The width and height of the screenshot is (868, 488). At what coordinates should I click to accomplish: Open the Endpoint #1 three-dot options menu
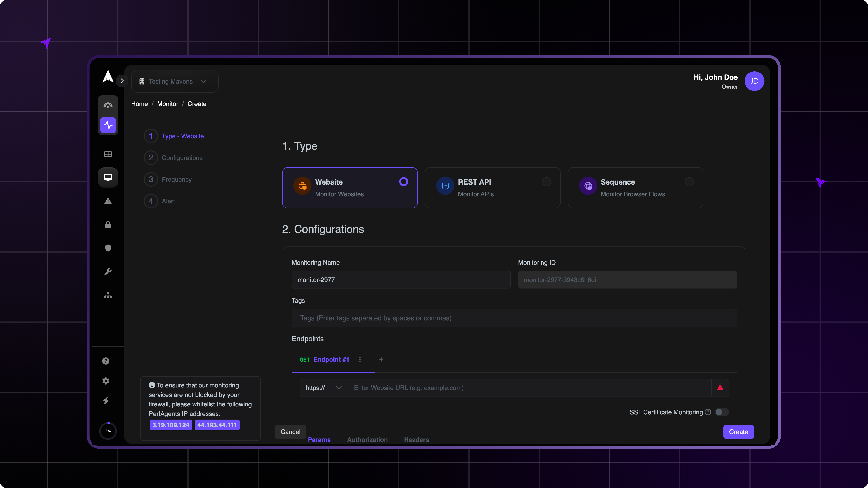click(x=360, y=360)
